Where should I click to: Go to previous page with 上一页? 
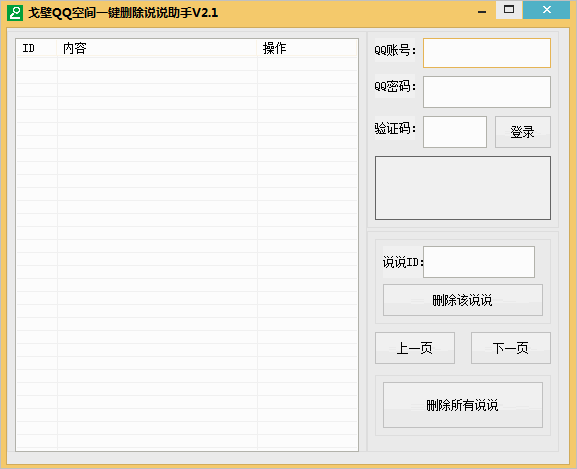pyautogui.click(x=415, y=348)
